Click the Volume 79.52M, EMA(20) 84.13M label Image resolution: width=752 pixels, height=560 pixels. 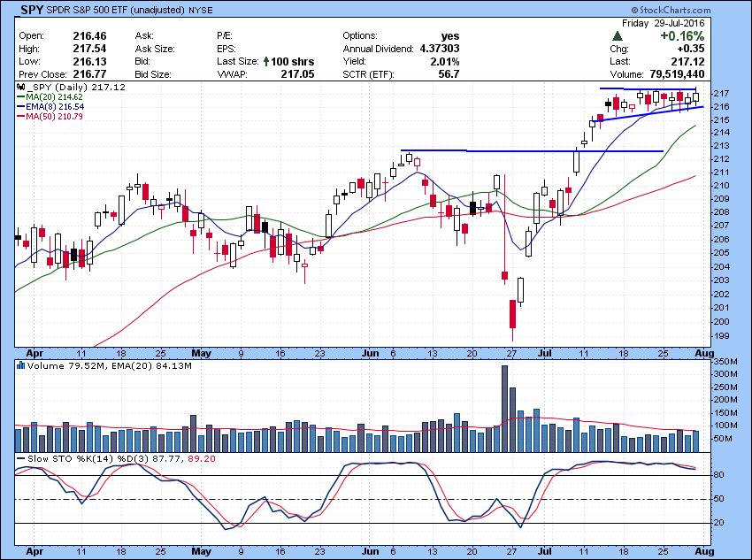[x=110, y=366]
